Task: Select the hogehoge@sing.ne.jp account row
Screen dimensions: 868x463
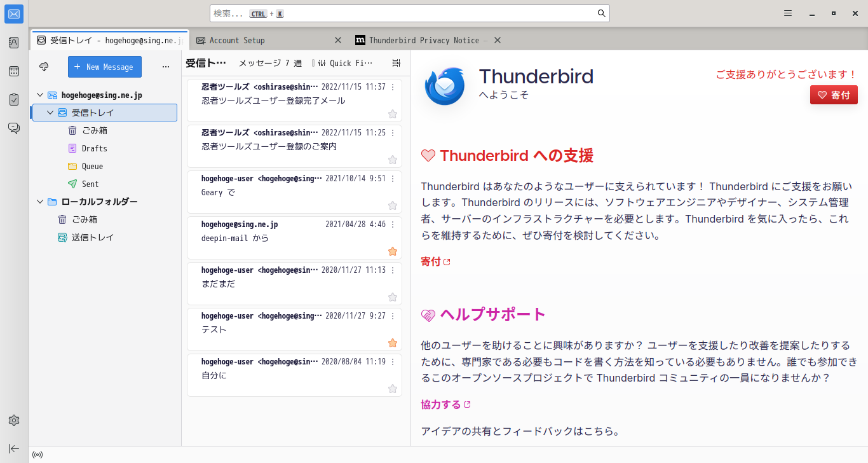Action: (104, 95)
